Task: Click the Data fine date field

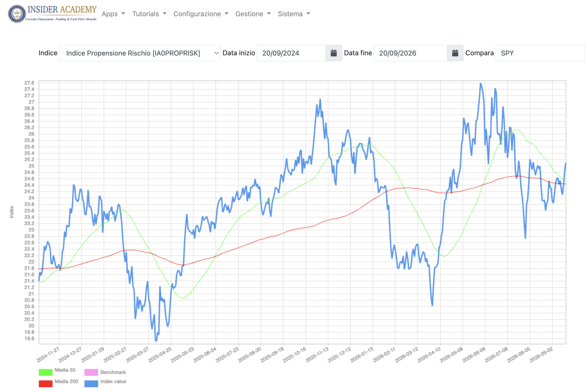Action: click(x=410, y=53)
